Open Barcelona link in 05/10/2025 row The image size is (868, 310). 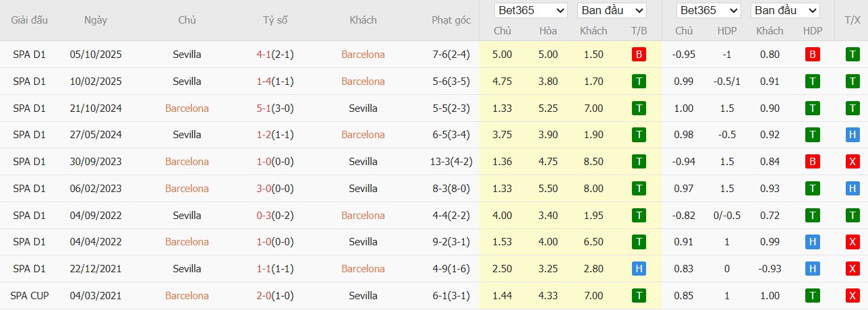tap(363, 55)
